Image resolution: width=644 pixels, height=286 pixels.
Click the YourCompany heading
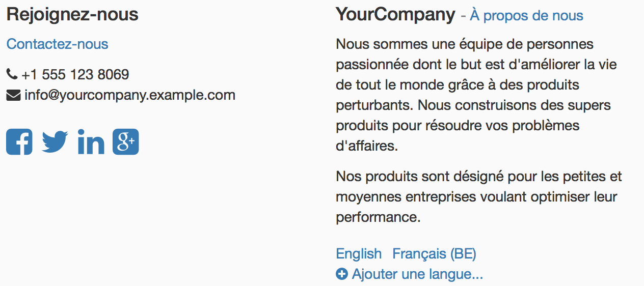point(395,15)
